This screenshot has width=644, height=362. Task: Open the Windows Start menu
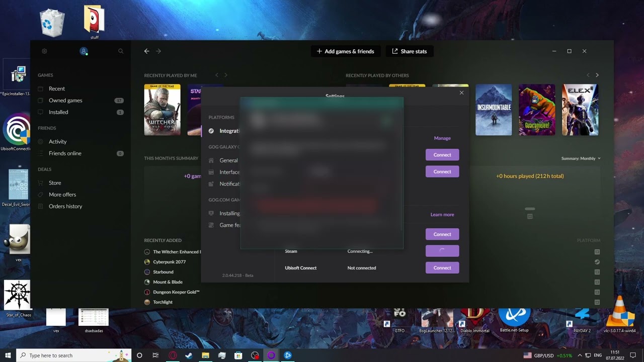(x=8, y=355)
